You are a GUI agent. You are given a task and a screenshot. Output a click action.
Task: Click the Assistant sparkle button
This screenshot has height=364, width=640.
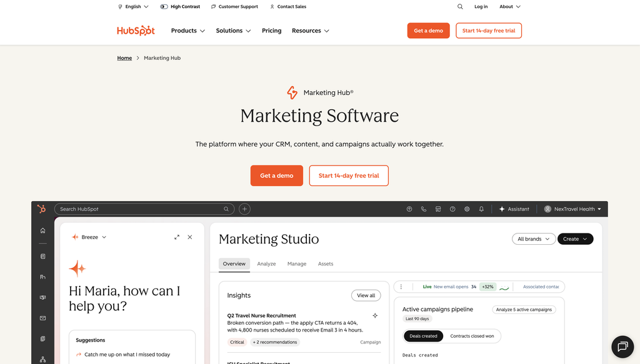(514, 209)
